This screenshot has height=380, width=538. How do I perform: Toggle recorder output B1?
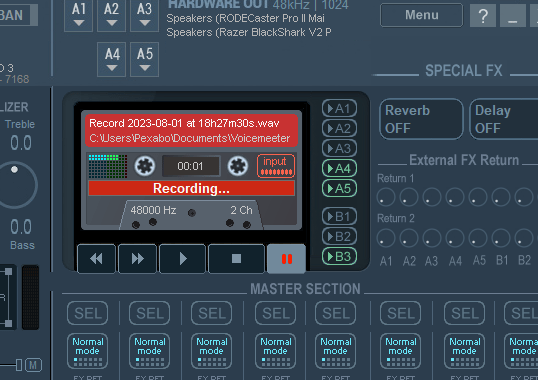339,216
